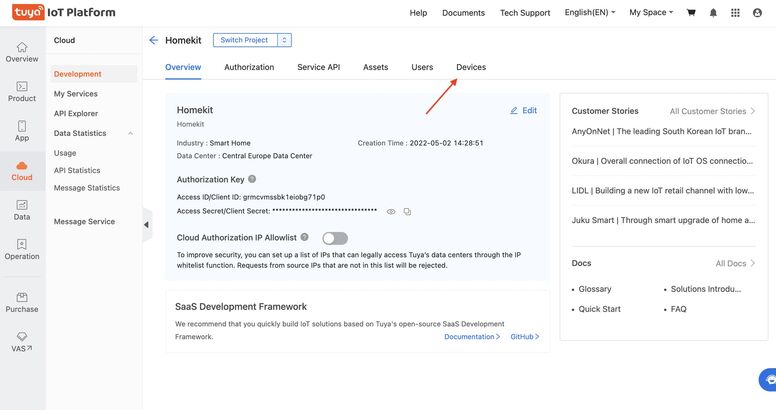Screen dimensions: 776x410
Task: Click the Edit project button
Action: tap(523, 110)
